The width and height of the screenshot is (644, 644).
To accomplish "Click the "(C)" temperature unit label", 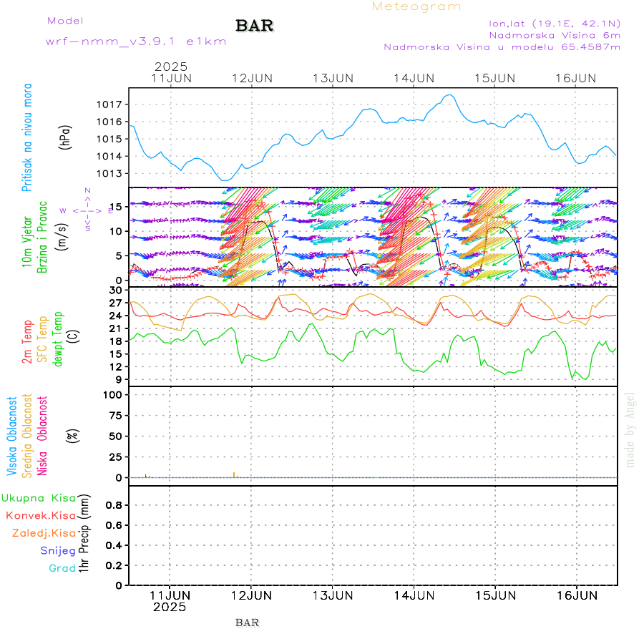I will [x=73, y=337].
